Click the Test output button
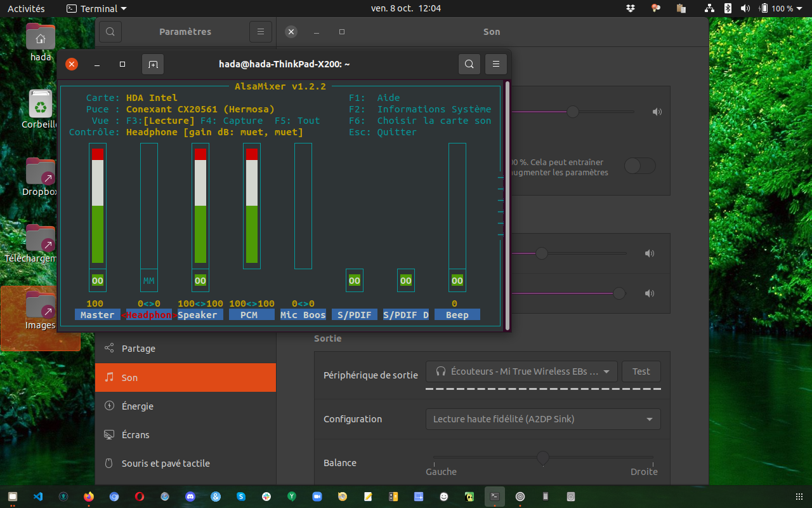Screen dimensions: 812x508 point(641,371)
